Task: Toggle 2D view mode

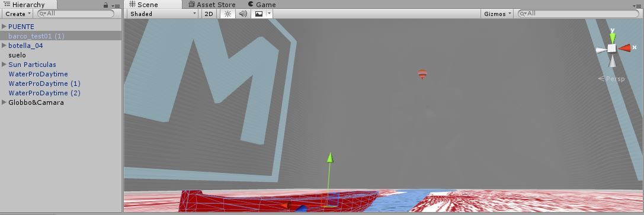Action: [209, 14]
